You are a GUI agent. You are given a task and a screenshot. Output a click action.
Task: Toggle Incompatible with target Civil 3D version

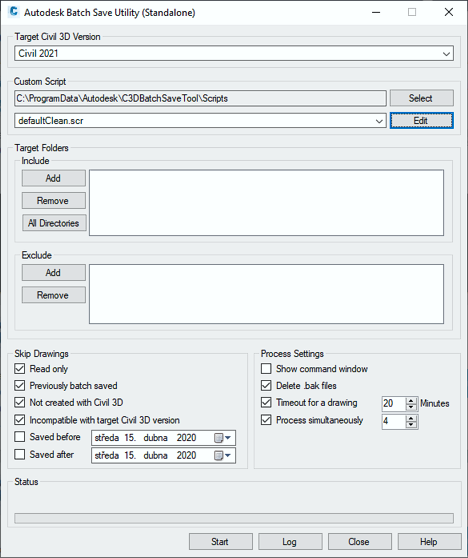tap(20, 420)
